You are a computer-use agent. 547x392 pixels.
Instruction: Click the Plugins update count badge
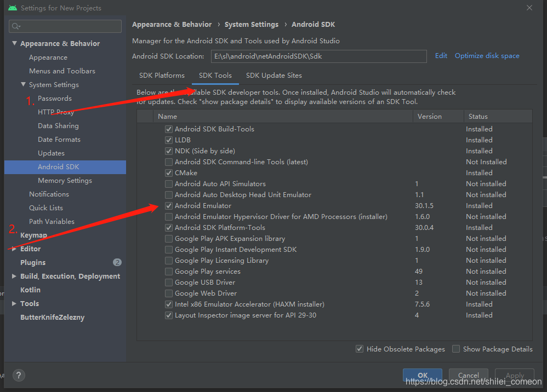point(117,262)
